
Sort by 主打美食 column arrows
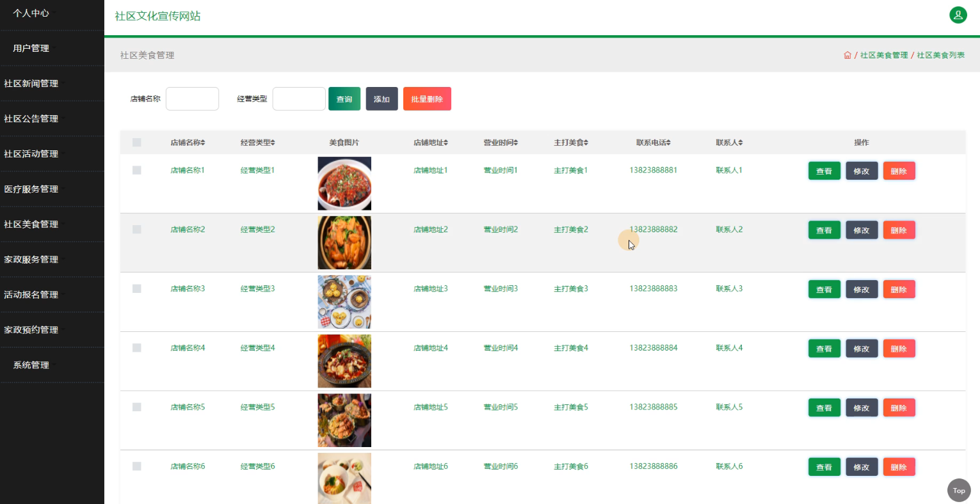coord(586,143)
